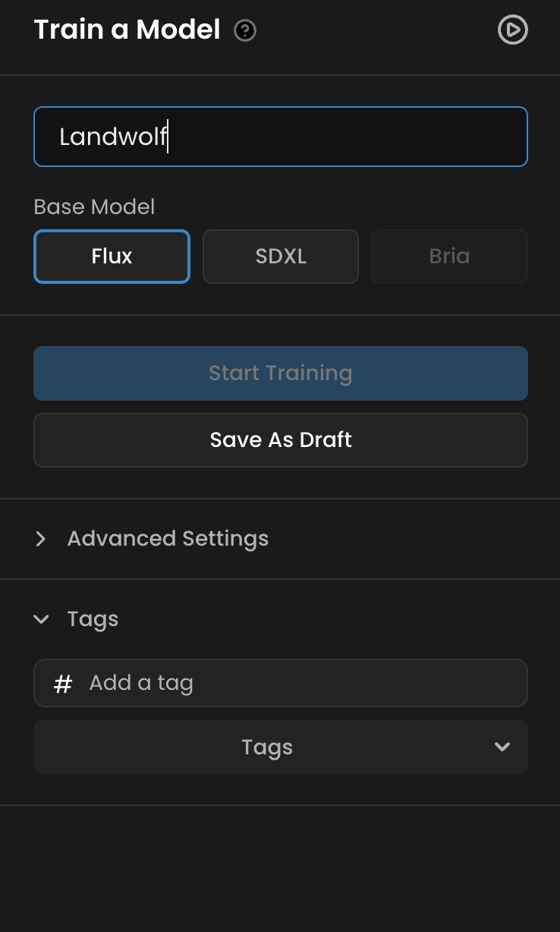Image resolution: width=560 pixels, height=932 pixels.
Task: Pick the Bria base model option
Action: click(449, 257)
